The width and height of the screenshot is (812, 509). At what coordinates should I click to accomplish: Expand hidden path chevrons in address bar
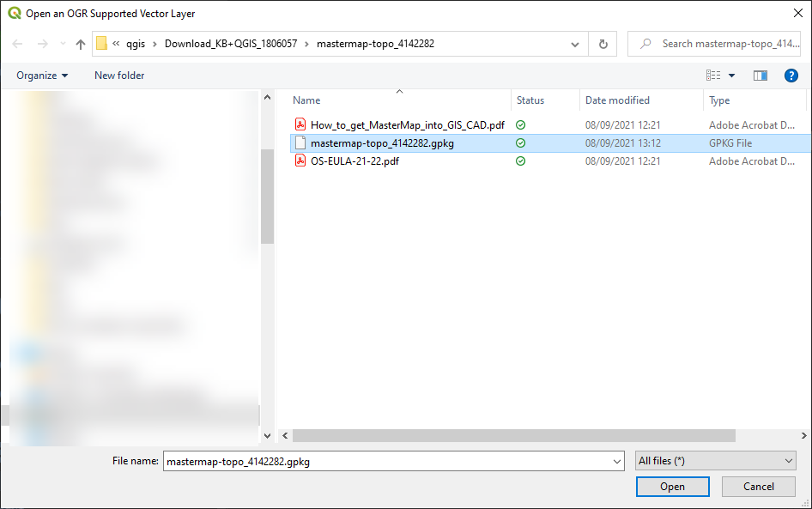pyautogui.click(x=116, y=44)
